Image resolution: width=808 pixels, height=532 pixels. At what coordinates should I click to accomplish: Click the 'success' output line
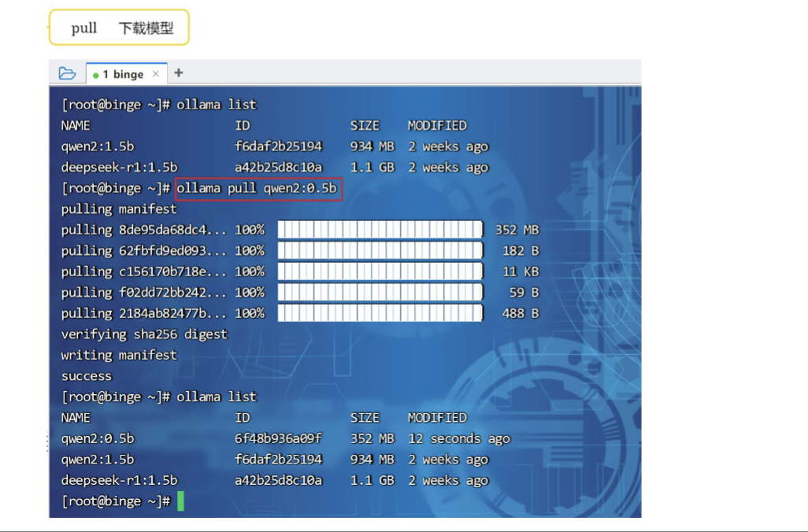click(87, 376)
